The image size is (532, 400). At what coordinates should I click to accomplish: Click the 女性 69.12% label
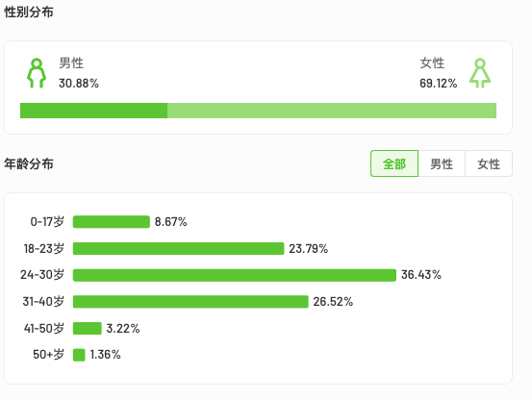[439, 73]
